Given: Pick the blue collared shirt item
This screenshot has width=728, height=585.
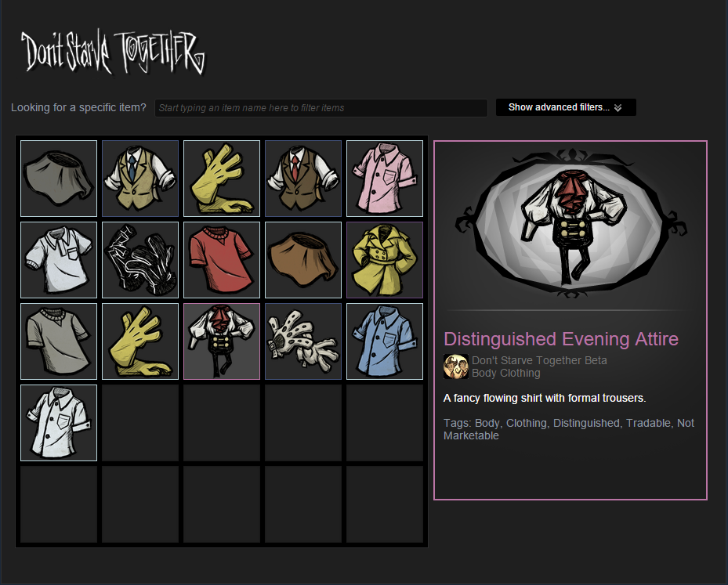Looking at the screenshot, I should tap(385, 341).
